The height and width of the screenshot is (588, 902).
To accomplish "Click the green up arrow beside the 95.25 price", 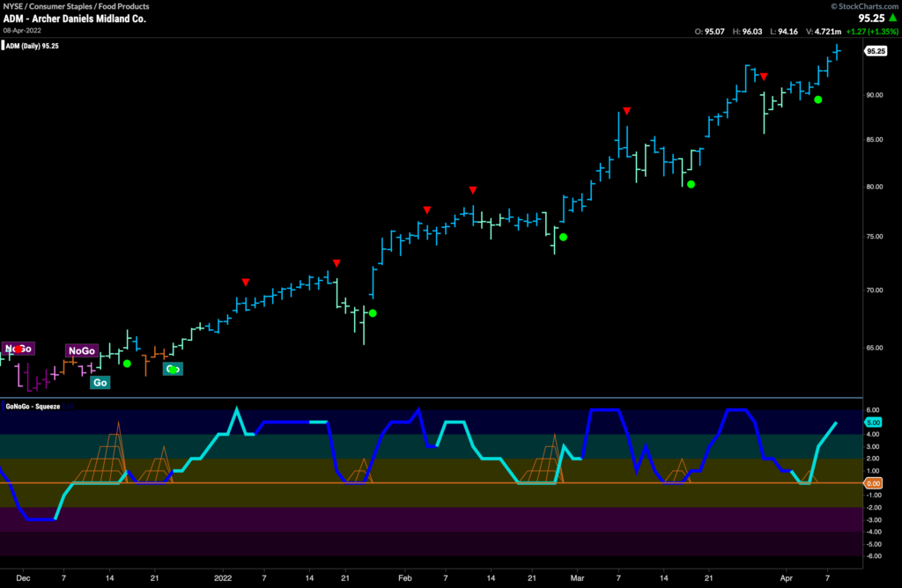I will pos(893,18).
